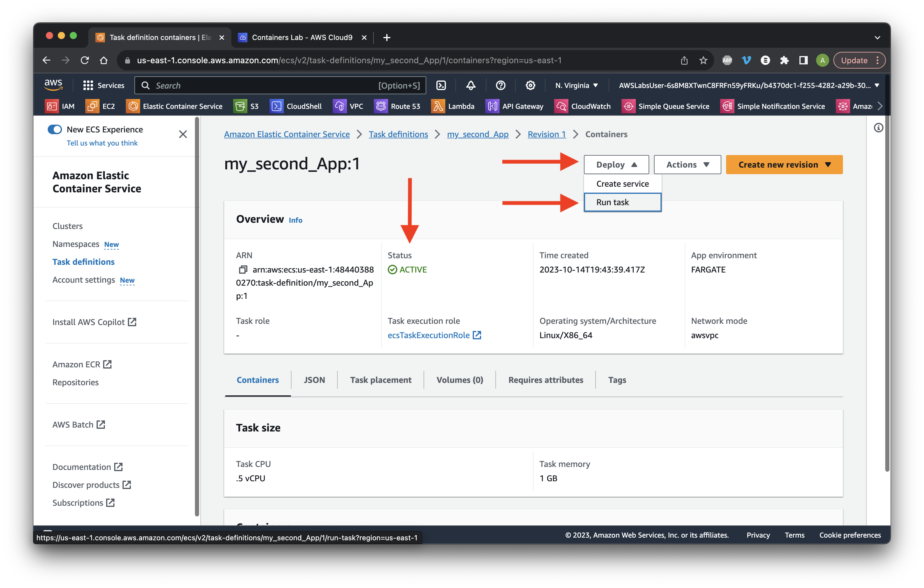Copy the ARN with the copy icon
The image size is (924, 588).
click(x=243, y=270)
